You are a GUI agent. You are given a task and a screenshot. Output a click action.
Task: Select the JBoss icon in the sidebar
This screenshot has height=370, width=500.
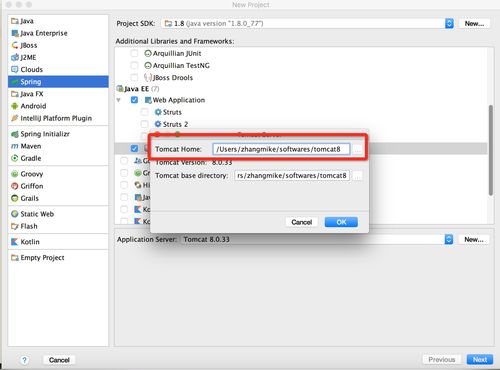tap(15, 45)
